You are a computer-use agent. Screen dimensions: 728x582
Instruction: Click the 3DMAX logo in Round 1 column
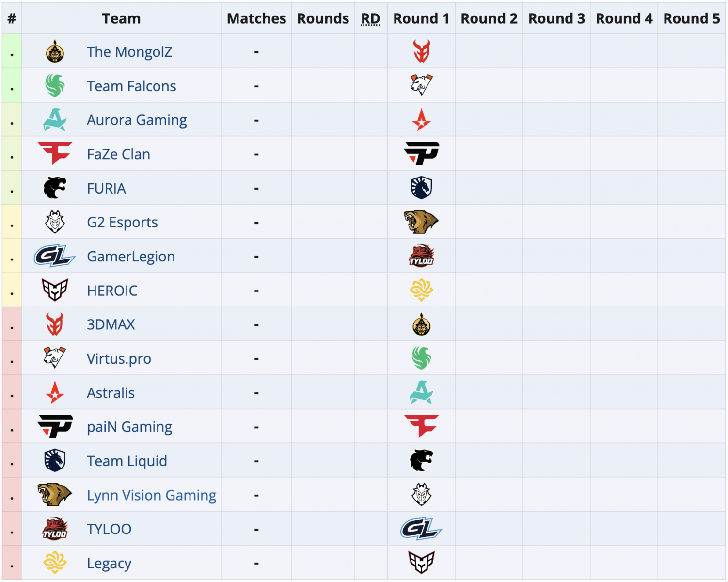click(421, 51)
